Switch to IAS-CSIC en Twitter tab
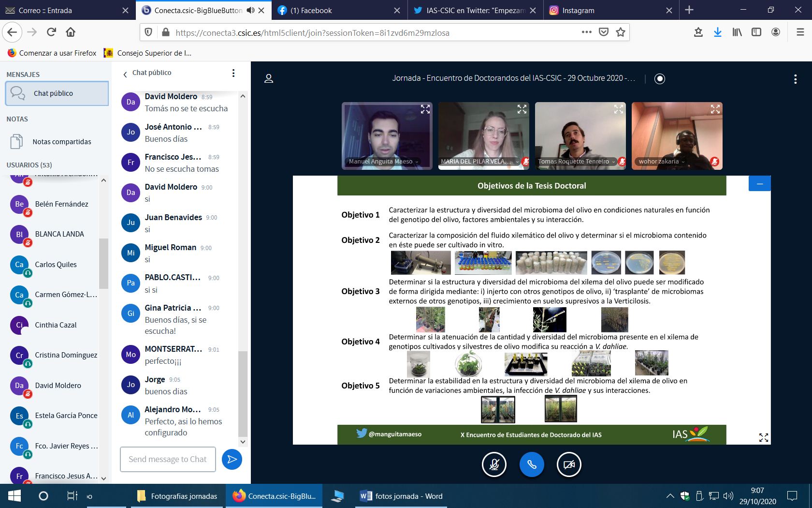This screenshot has height=508, width=812. point(476,10)
